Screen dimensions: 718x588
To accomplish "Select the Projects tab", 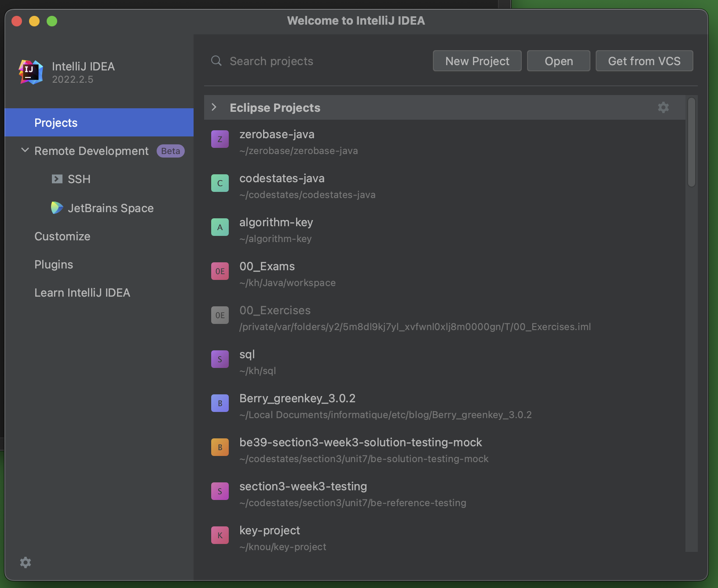I will click(99, 122).
